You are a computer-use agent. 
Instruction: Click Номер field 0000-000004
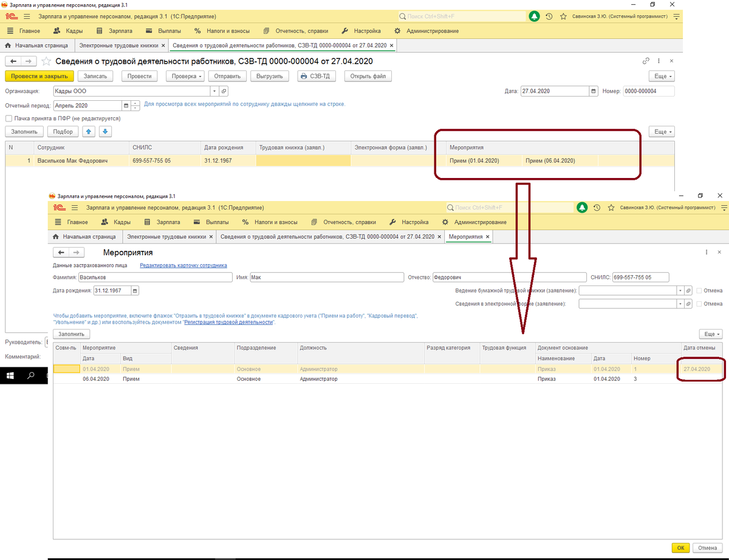[x=649, y=91]
